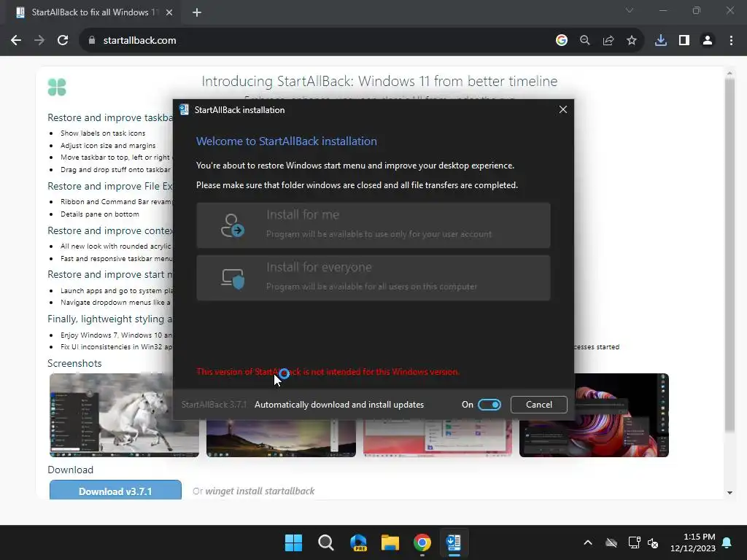The image size is (747, 560).
Task: Open Chrome downloads tray
Action: tap(661, 41)
